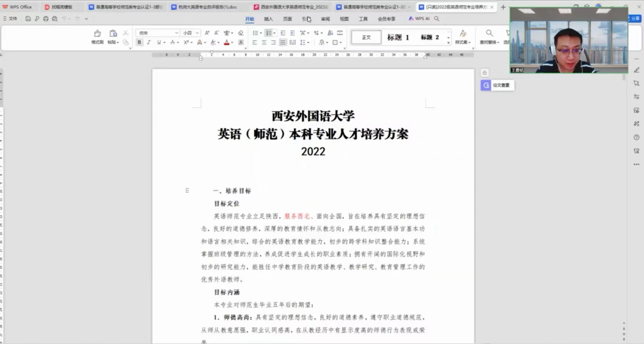Image resolution: width=644 pixels, height=344 pixels.
Task: Toggle italic formatting
Action: (149, 43)
